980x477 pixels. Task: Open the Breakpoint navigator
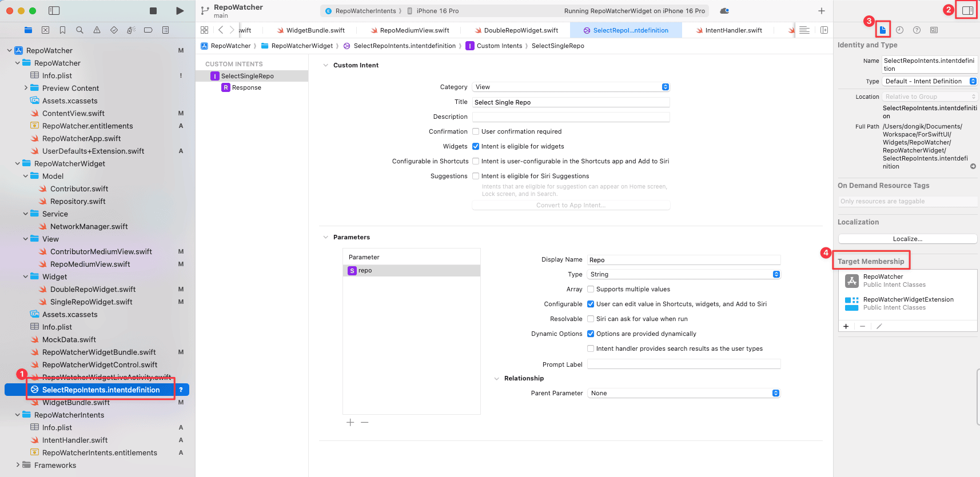[148, 30]
